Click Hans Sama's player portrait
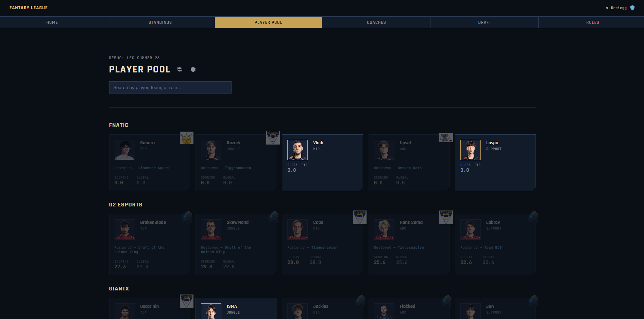644x319 pixels. tap(384, 230)
